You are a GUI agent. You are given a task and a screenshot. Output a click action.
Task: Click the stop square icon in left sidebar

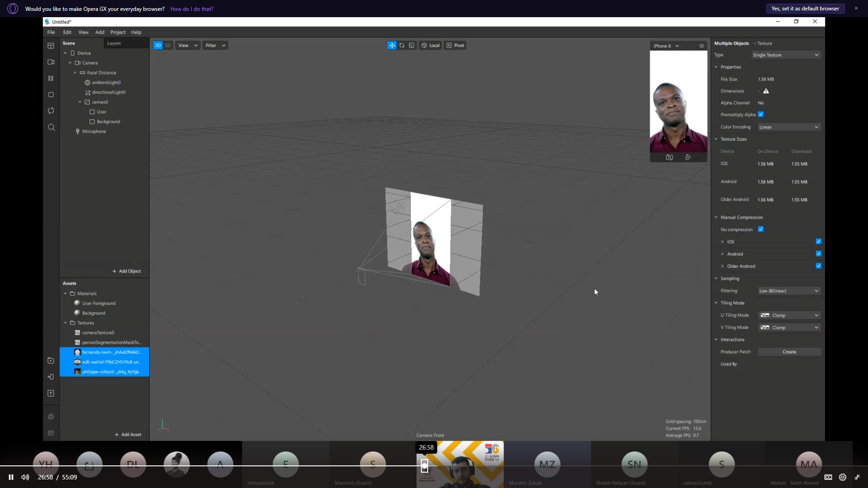tap(51, 94)
